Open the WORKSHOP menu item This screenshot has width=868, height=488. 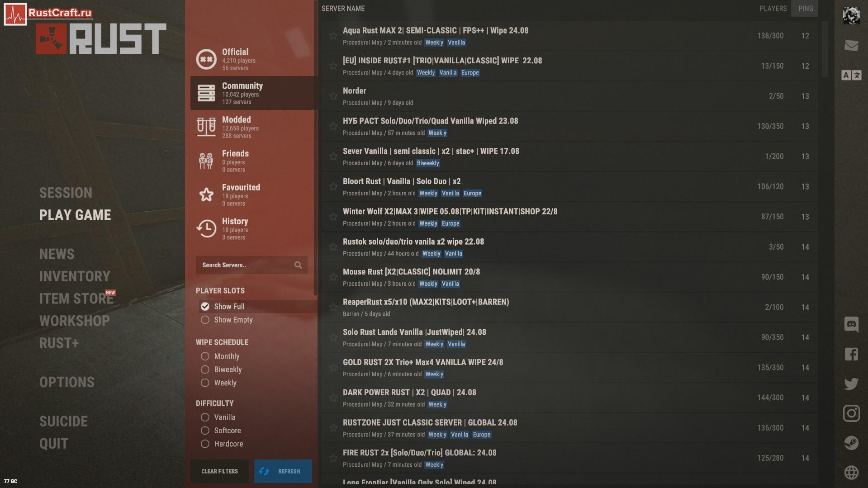(74, 321)
